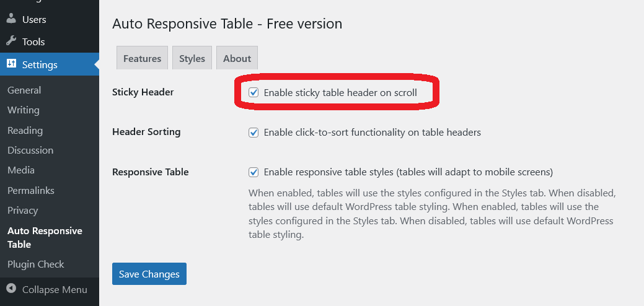Uncheck the responsive table styles checkbox
Viewport: 644px width, 306px height.
tap(254, 172)
